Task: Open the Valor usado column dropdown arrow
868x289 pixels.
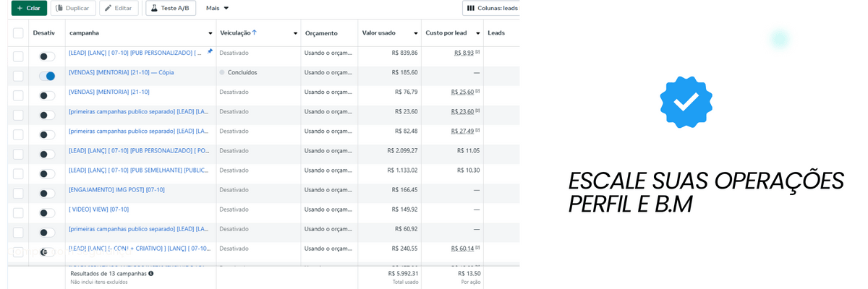Action: click(416, 33)
